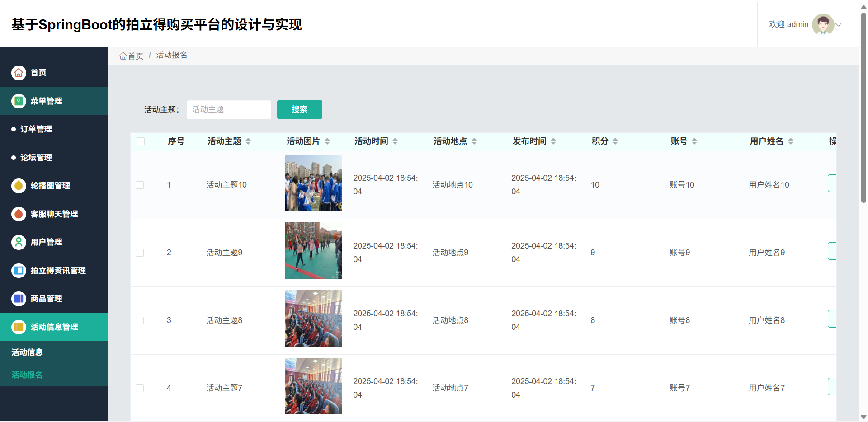Click the 序号 column header
Image resolution: width=868 pixels, height=422 pixels.
pyautogui.click(x=176, y=141)
